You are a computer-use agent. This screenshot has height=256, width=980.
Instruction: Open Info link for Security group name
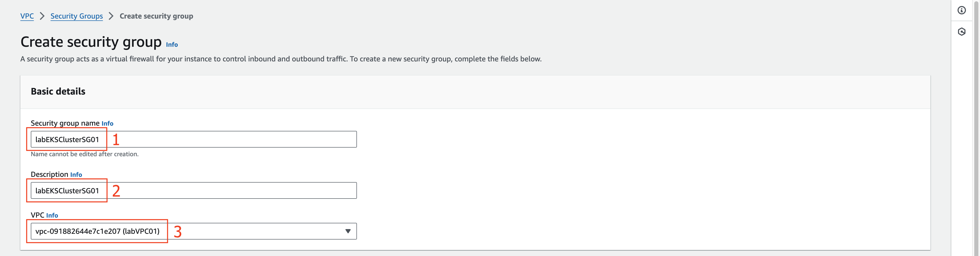(x=107, y=123)
